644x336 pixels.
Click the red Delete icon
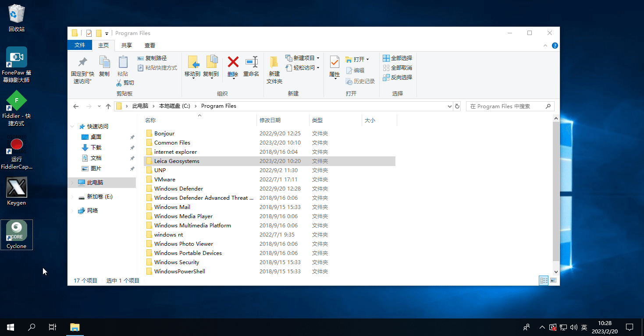233,62
